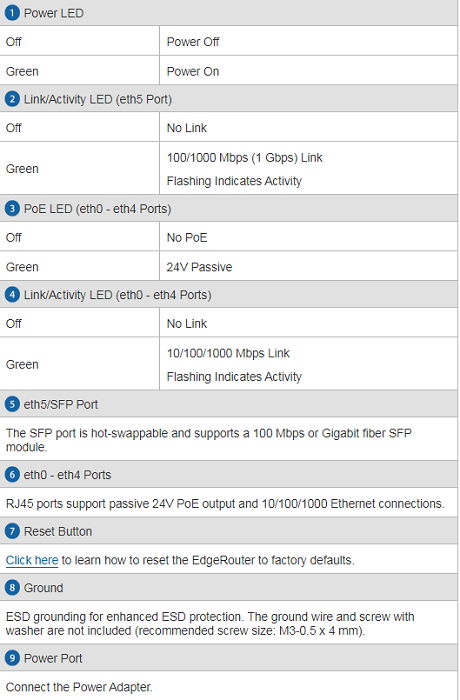The height and width of the screenshot is (700, 460).
Task: Click the '24V Passive' table cell
Action: point(308,267)
